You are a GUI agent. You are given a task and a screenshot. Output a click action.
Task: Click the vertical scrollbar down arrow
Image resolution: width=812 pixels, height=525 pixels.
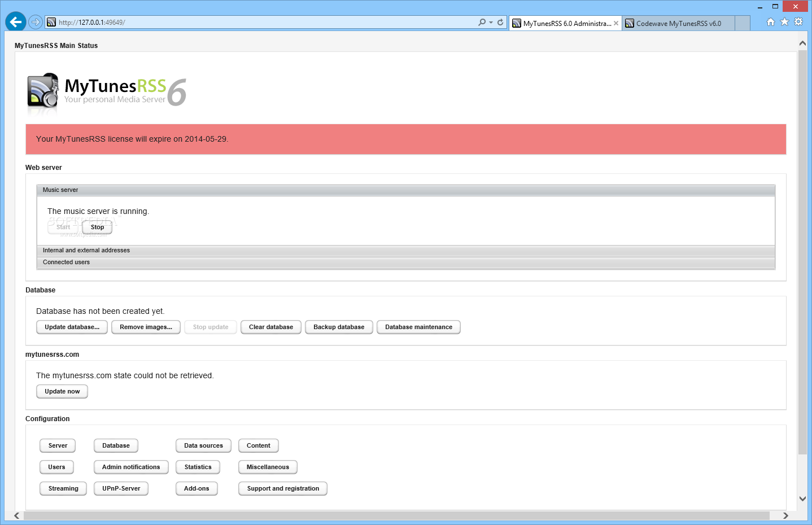pyautogui.click(x=802, y=499)
